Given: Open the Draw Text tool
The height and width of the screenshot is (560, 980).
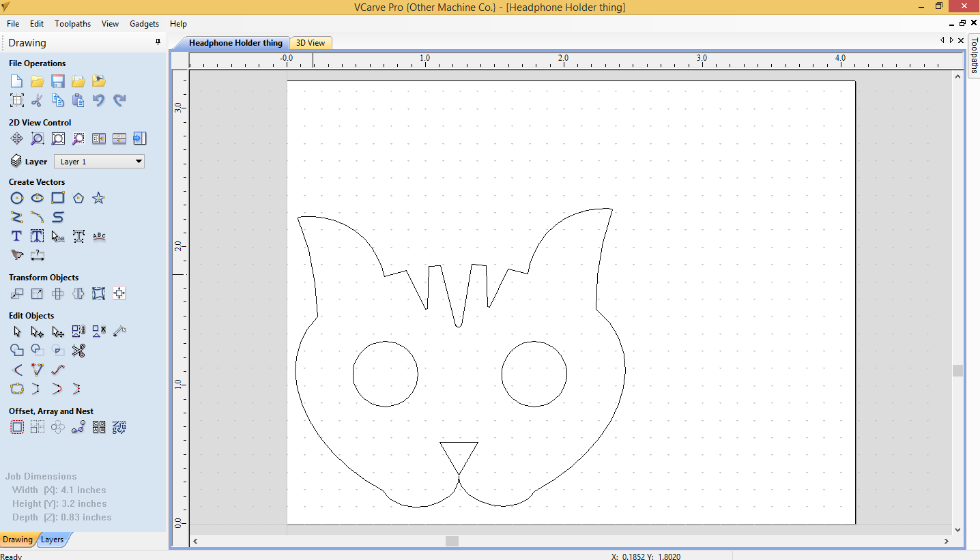Looking at the screenshot, I should point(17,237).
